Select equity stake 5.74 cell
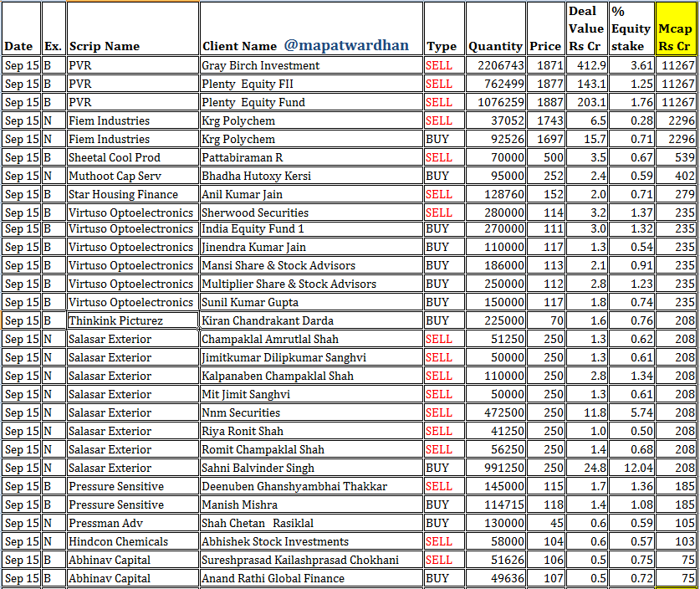The width and height of the screenshot is (700, 589). (x=631, y=412)
